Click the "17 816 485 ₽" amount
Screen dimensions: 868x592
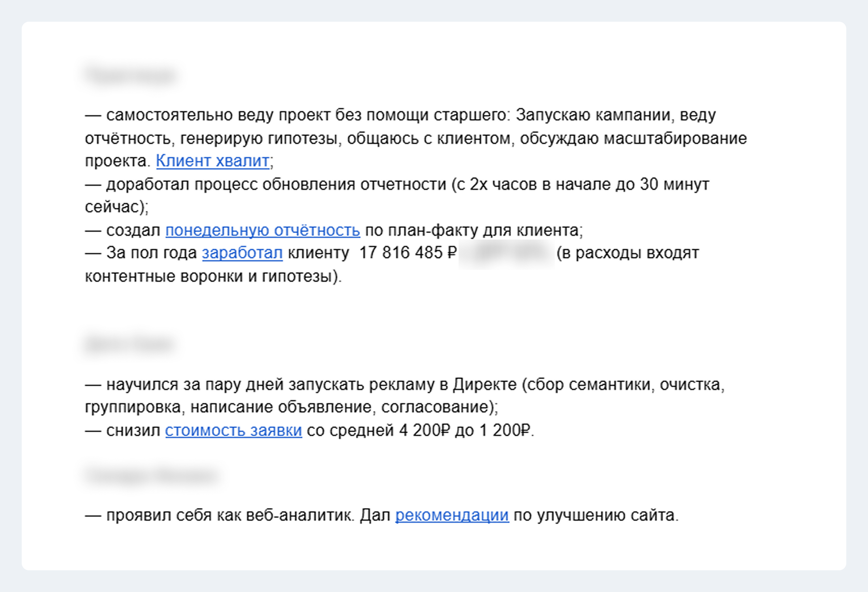point(408,253)
